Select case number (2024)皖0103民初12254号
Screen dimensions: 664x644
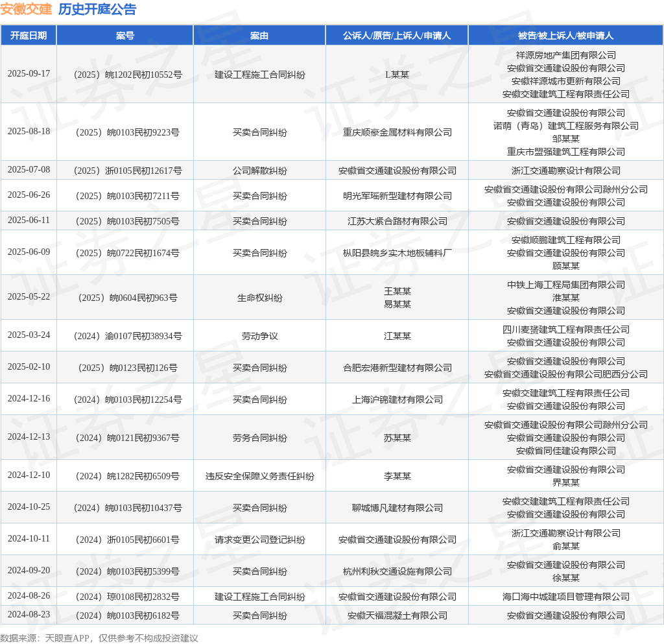pyautogui.click(x=128, y=400)
